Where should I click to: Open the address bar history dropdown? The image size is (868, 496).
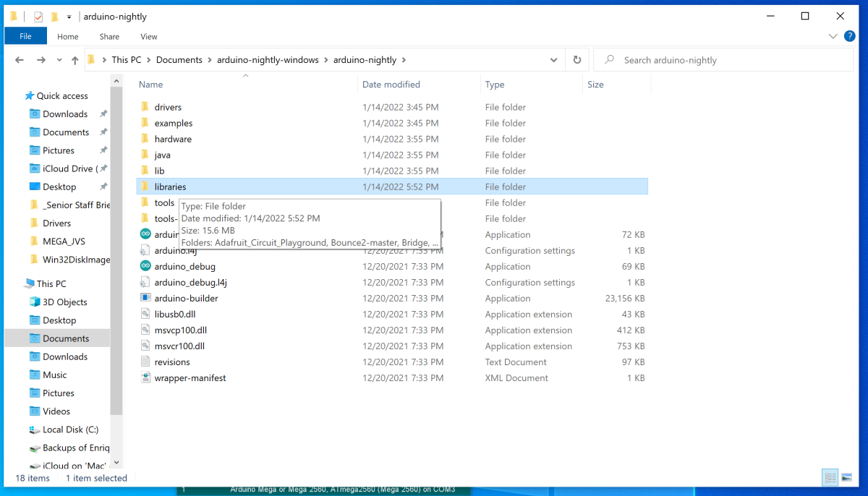click(554, 60)
